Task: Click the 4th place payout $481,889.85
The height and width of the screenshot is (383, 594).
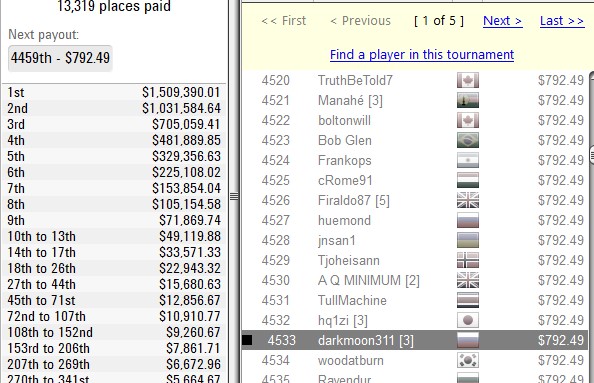Action: click(186, 140)
